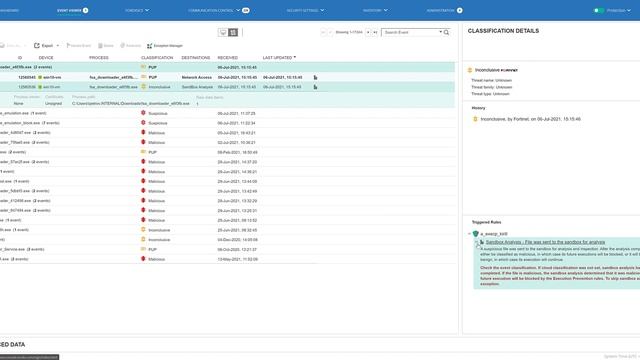Toggle the Protection switch
Image resolution: width=640 pixels, height=360 pixels.
pos(598,10)
